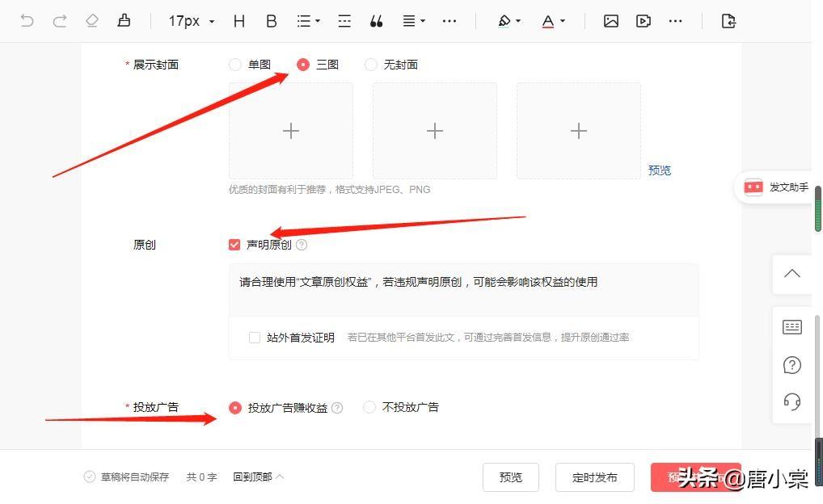
Task: Add image to first cover slot
Action: pyautogui.click(x=291, y=131)
